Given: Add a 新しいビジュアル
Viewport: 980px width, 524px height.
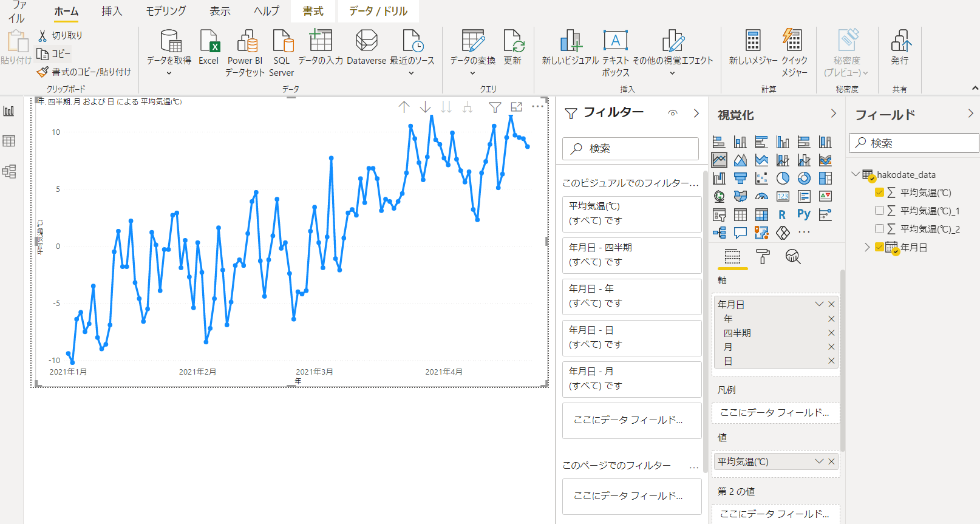Looking at the screenshot, I should 570,48.
